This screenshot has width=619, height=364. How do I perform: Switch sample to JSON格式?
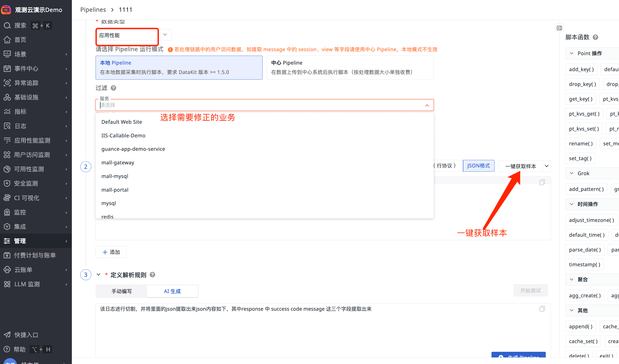(478, 166)
